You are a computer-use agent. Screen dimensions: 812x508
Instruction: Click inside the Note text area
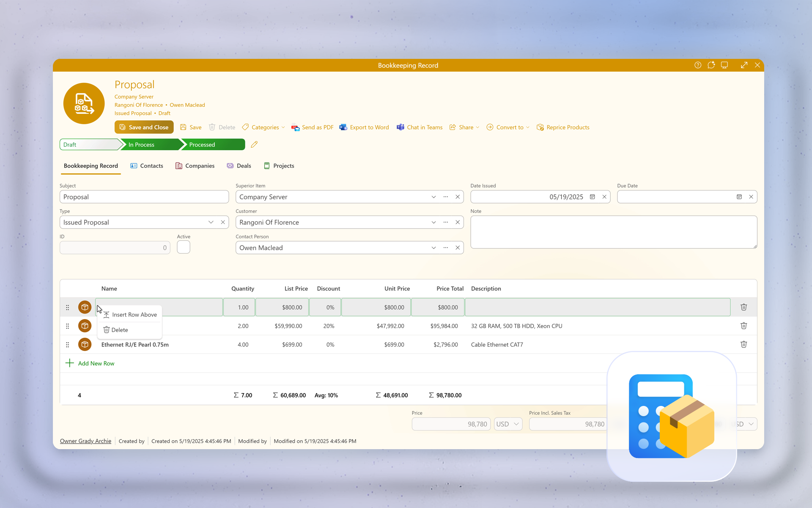pos(614,232)
